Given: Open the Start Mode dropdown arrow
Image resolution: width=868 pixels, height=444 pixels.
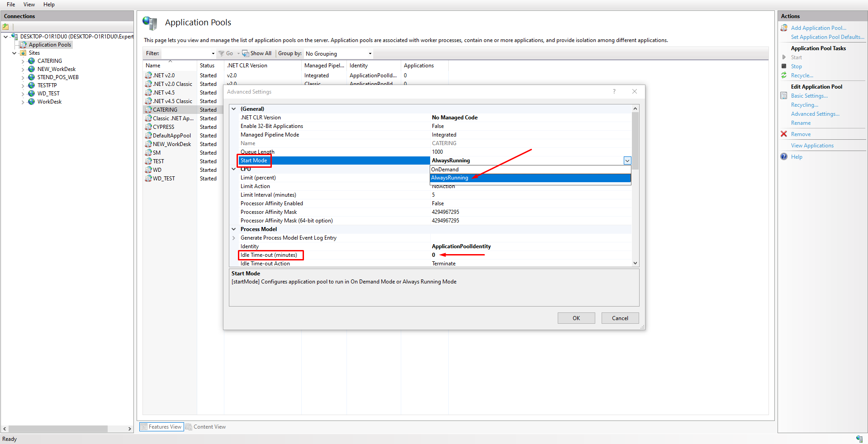Looking at the screenshot, I should [x=627, y=161].
